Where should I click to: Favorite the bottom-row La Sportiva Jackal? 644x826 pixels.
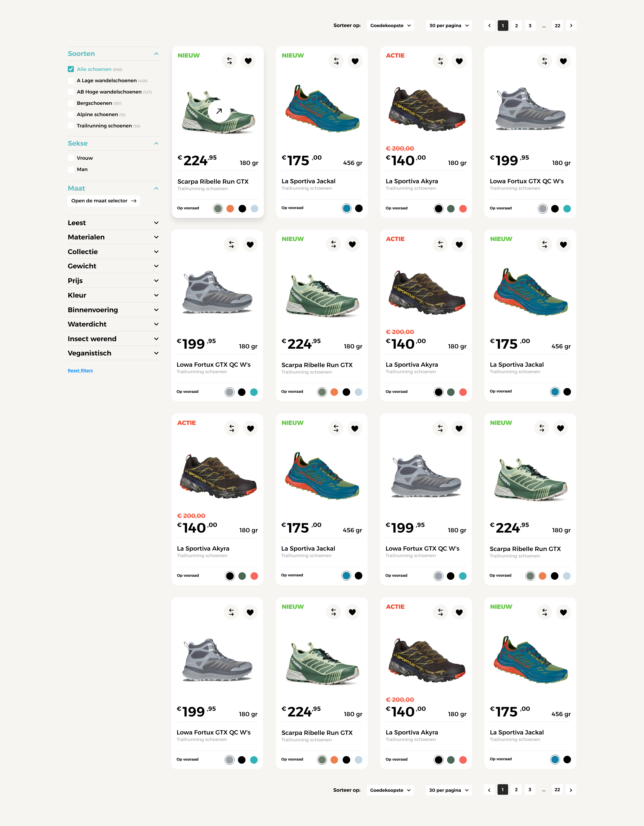point(563,612)
